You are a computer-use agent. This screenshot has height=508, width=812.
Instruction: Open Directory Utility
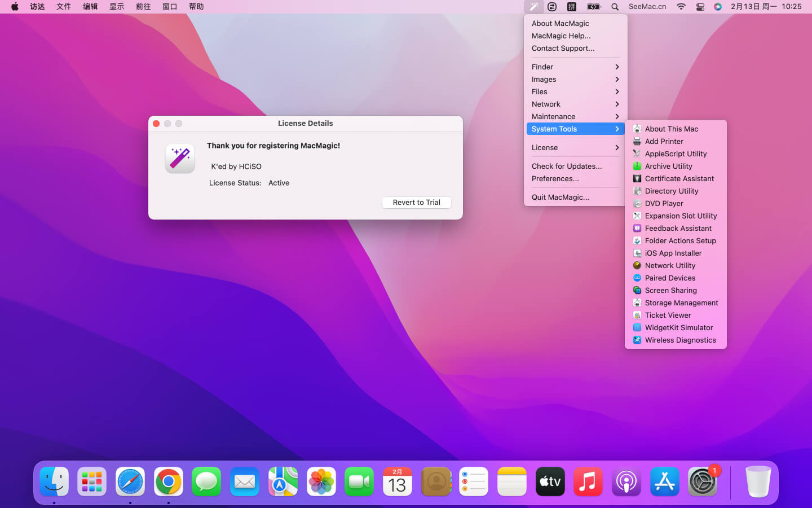[676, 191]
